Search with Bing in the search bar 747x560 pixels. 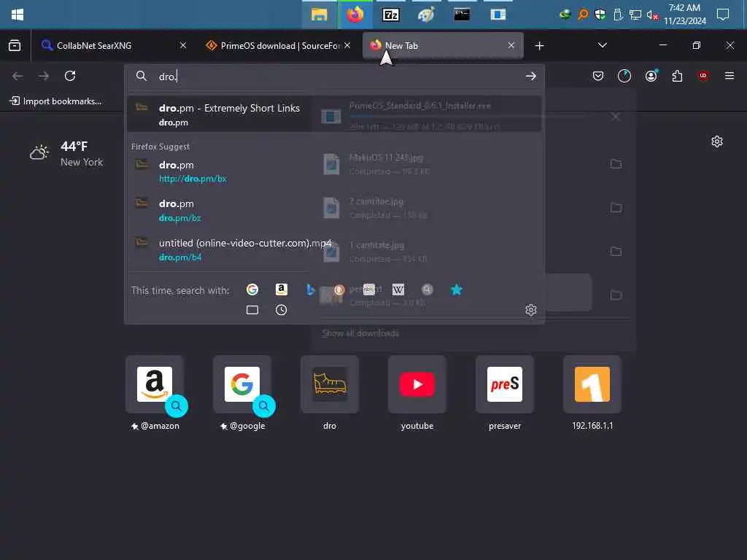tap(310, 289)
